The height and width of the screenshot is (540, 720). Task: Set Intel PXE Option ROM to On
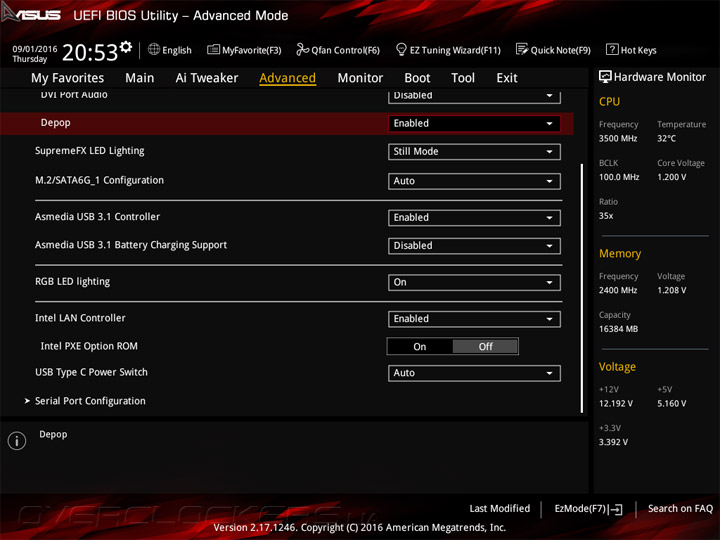420,347
